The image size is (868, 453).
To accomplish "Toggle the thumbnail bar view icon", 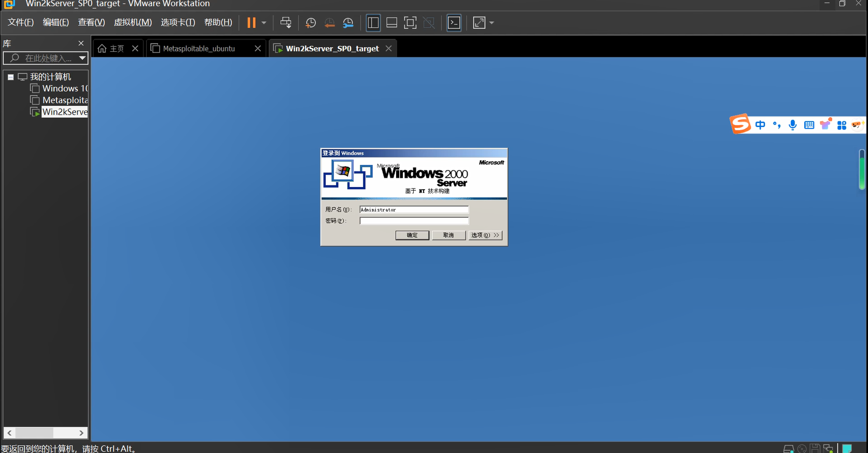I will coord(392,23).
